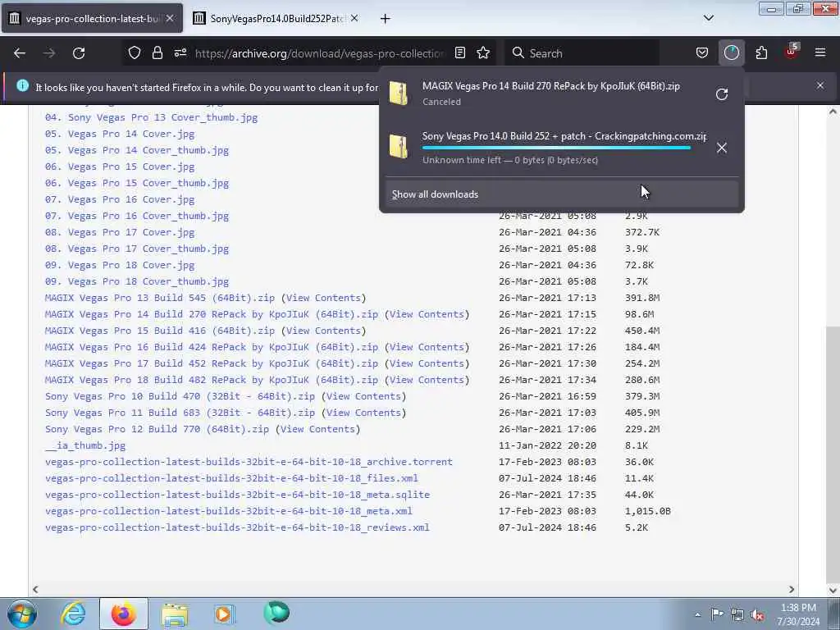Click the Sony Vegas Pro 14.0 download progress bar
Viewport: 840px width, 630px height.
pyautogui.click(x=556, y=148)
